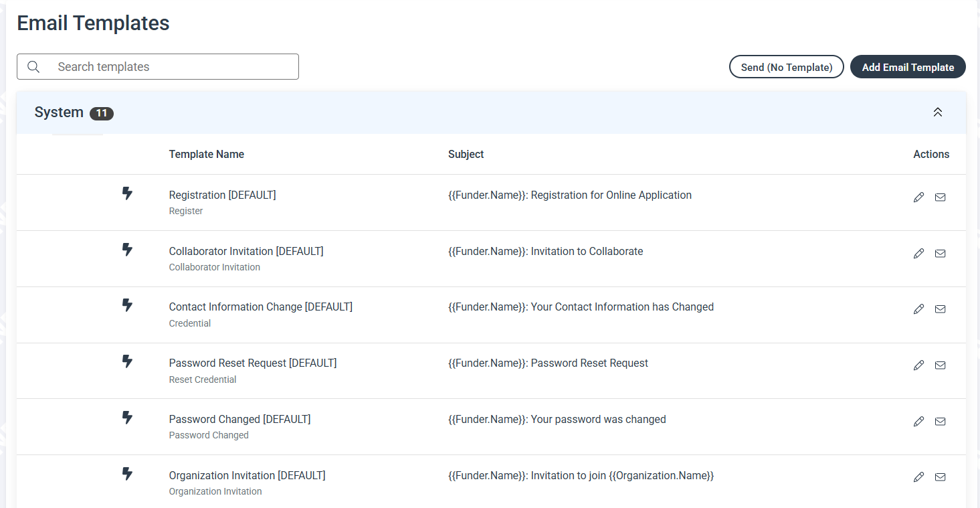Click envelope icon for Collaborator Invitation row
The width and height of the screenshot is (980, 508).
[940, 253]
